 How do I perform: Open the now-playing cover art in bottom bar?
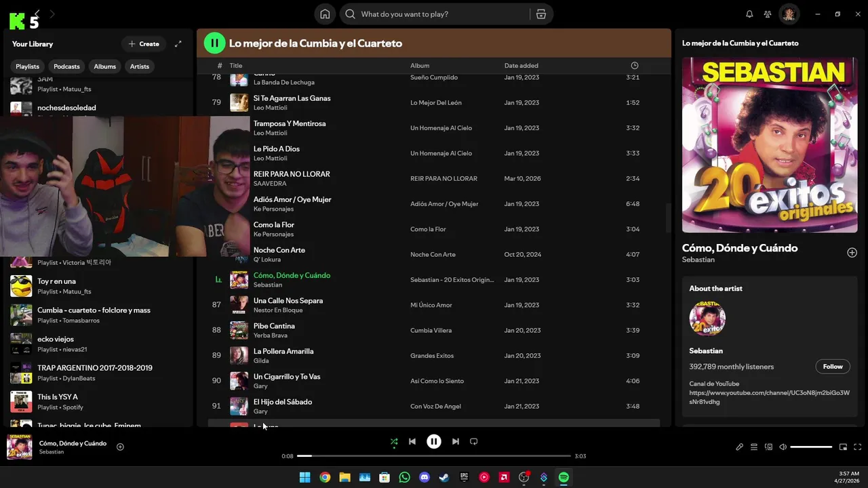20,447
